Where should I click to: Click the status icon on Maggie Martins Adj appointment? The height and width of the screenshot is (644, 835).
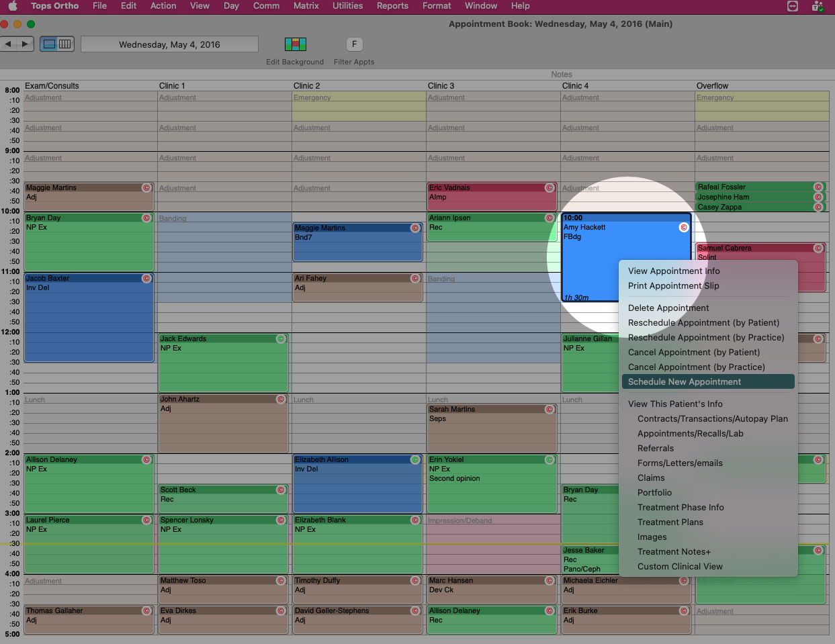click(146, 188)
